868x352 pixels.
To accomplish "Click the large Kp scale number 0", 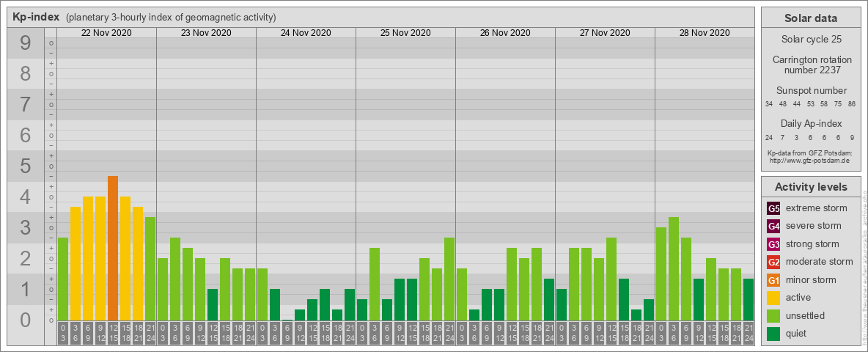I will point(26,320).
